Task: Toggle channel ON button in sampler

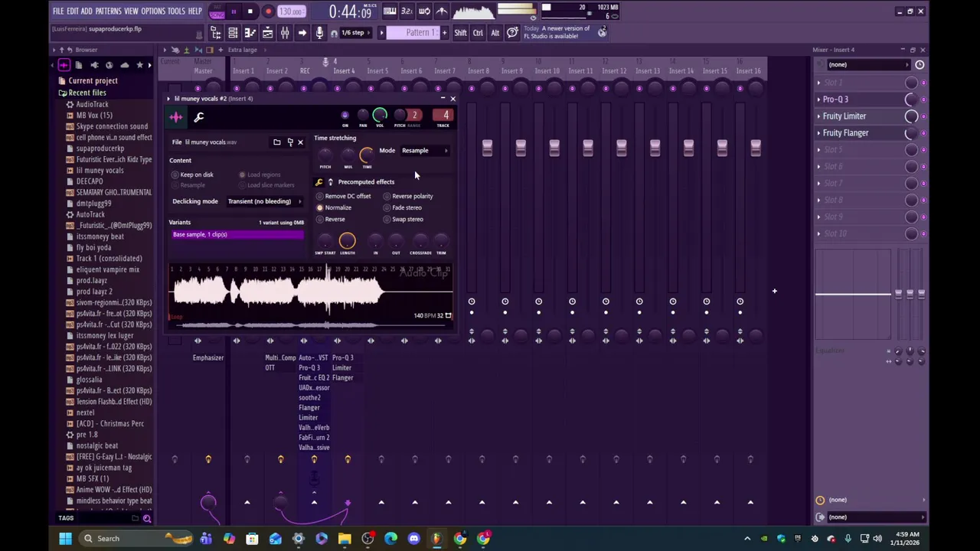Action: (x=345, y=116)
